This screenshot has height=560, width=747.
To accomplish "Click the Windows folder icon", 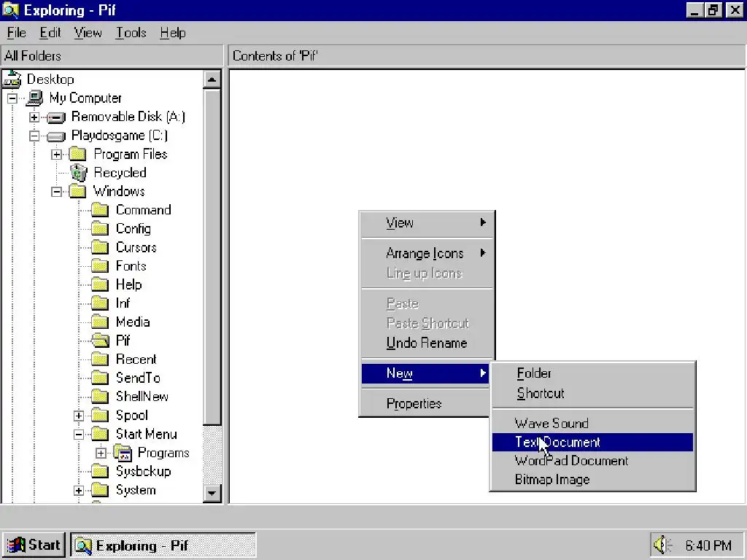I will pyautogui.click(x=77, y=192).
